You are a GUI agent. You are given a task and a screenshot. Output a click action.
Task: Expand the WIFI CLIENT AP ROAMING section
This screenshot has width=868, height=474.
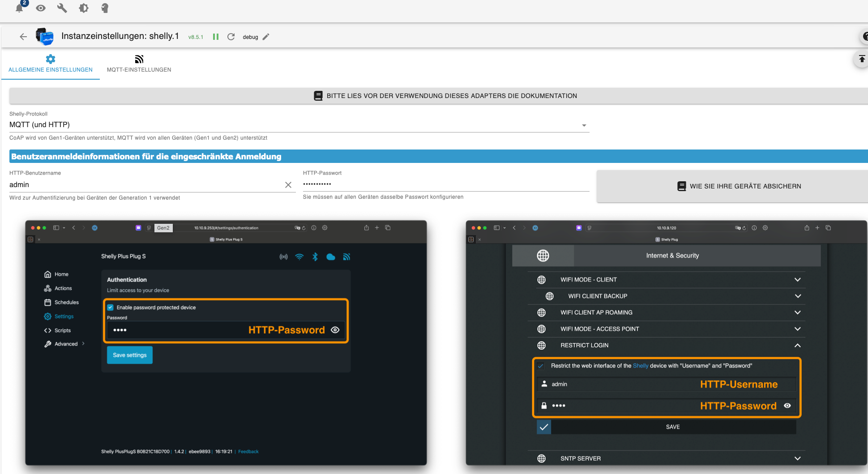pyautogui.click(x=666, y=312)
